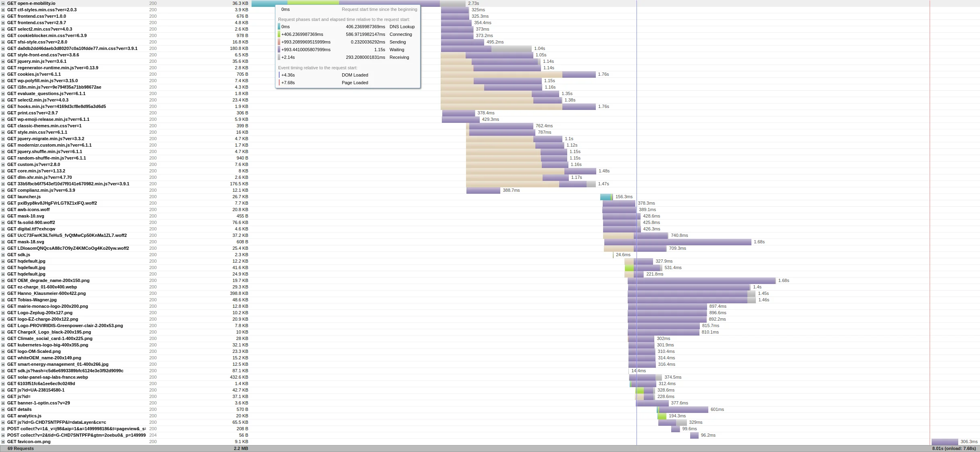This screenshot has width=980, height=452.
Task: Expand the GET favicon-om.png request entry
Action: [x=3, y=442]
